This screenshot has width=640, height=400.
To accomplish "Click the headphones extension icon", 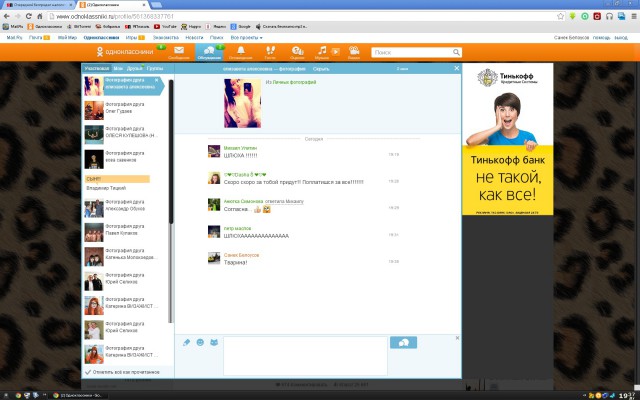I will tap(609, 16).
